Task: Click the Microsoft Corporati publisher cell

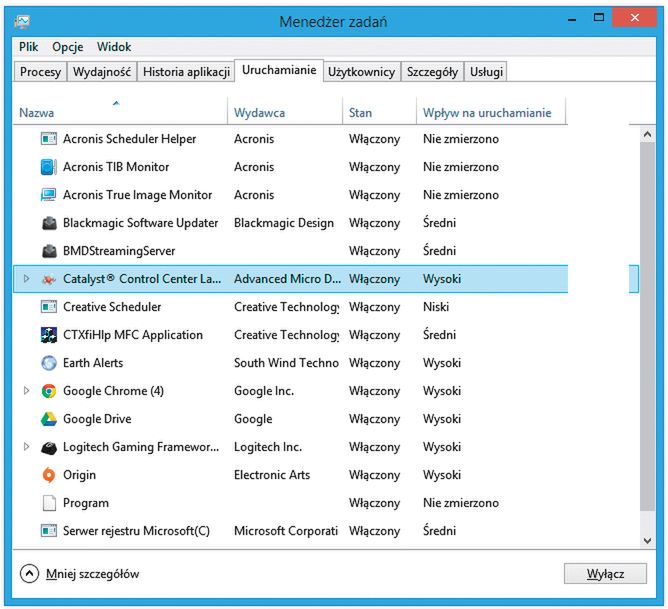Action: click(286, 531)
